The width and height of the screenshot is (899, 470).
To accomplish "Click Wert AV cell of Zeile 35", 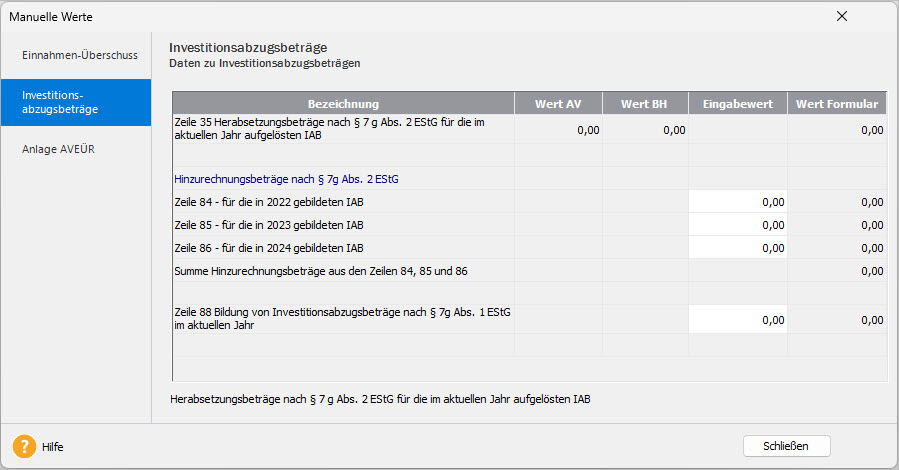I will [558, 130].
